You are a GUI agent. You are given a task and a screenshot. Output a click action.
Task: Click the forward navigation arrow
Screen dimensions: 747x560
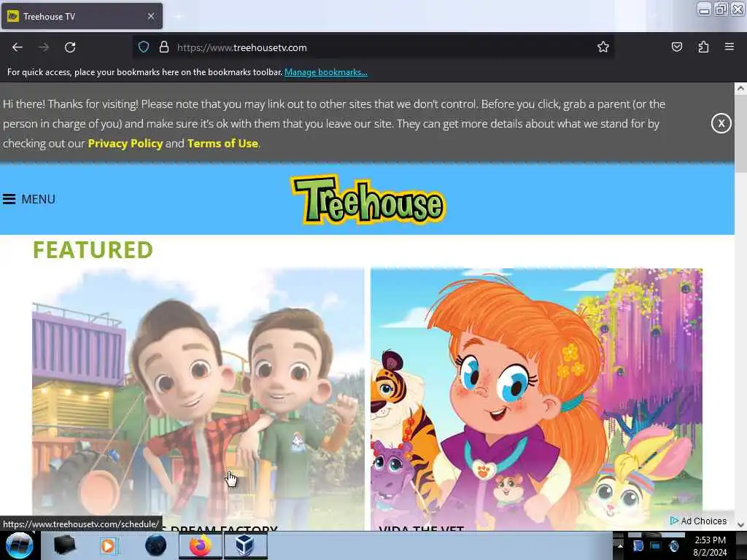click(44, 47)
